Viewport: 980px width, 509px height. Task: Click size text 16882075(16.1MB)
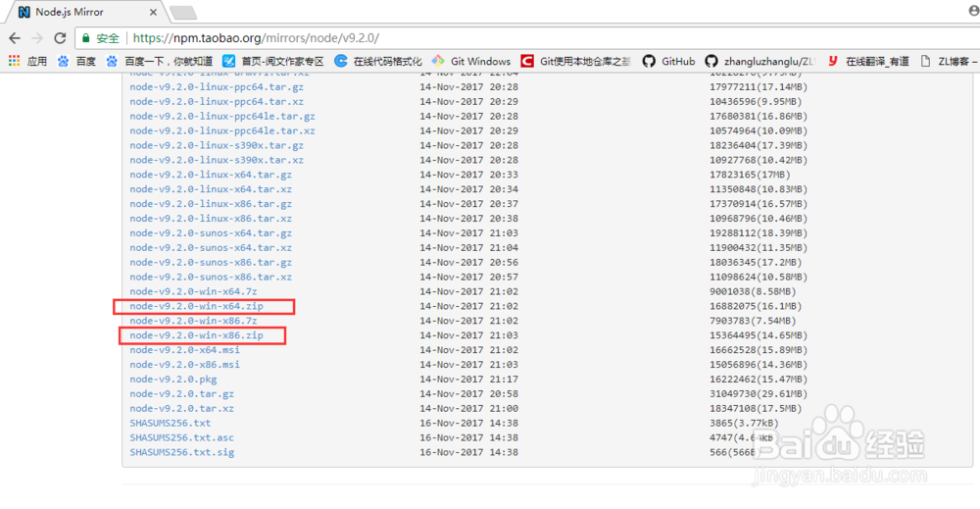(755, 306)
